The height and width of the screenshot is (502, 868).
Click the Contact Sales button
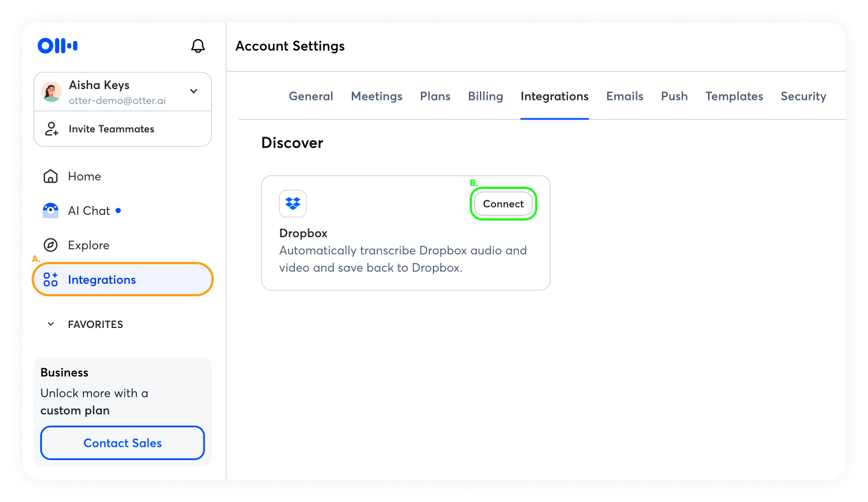tap(122, 443)
